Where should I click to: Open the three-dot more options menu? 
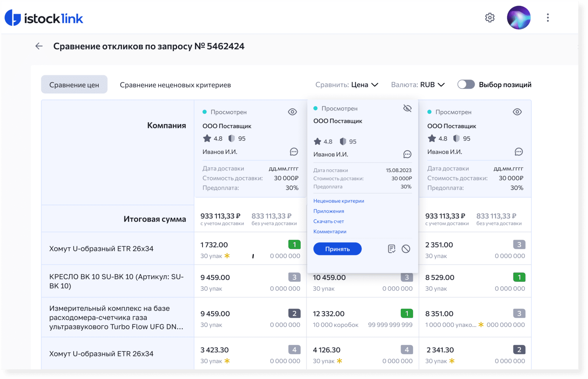point(548,17)
